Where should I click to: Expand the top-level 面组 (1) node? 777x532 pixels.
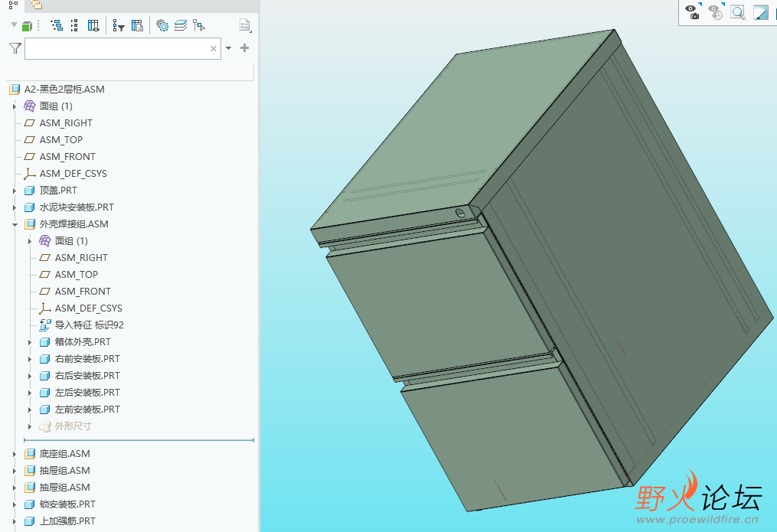(x=15, y=106)
